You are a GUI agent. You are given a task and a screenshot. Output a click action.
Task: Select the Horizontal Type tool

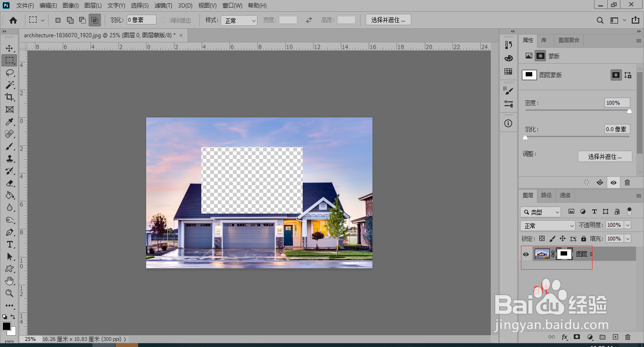9,245
